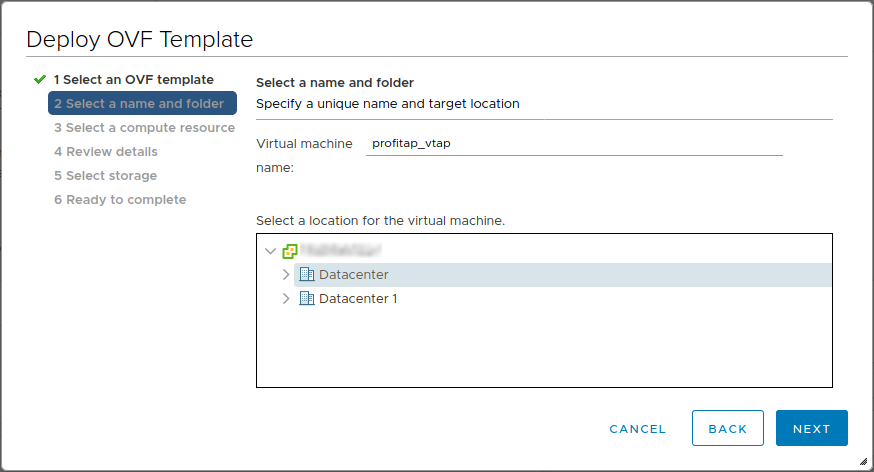Image resolution: width=874 pixels, height=472 pixels.
Task: Click the vCenter server icon in tree
Action: [x=290, y=251]
